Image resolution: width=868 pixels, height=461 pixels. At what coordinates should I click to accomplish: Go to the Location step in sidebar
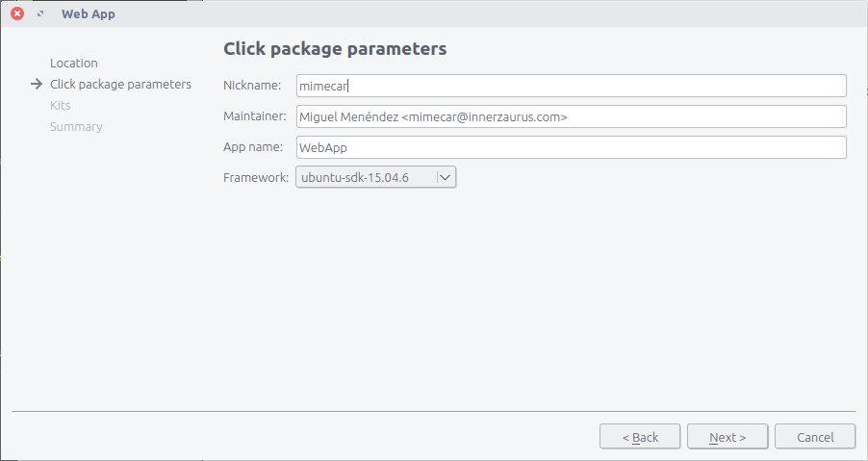74,64
